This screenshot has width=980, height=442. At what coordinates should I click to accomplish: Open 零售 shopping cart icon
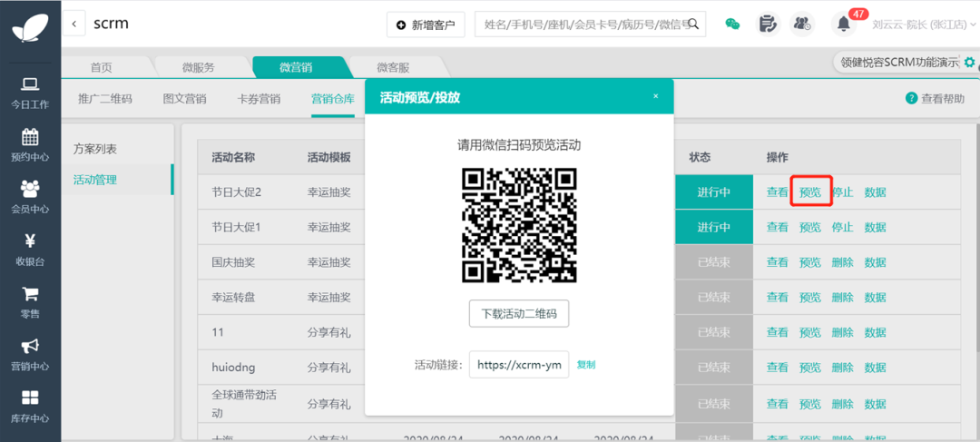tap(30, 293)
